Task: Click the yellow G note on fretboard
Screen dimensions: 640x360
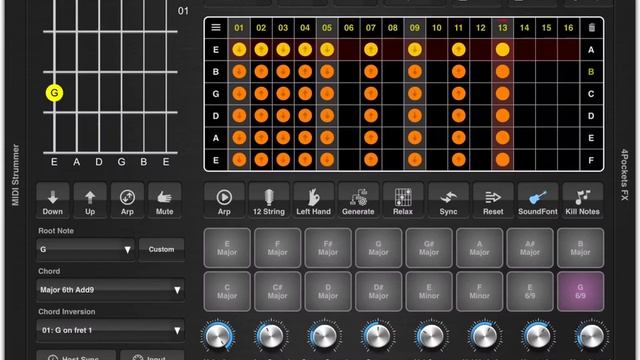Action: 54,93
